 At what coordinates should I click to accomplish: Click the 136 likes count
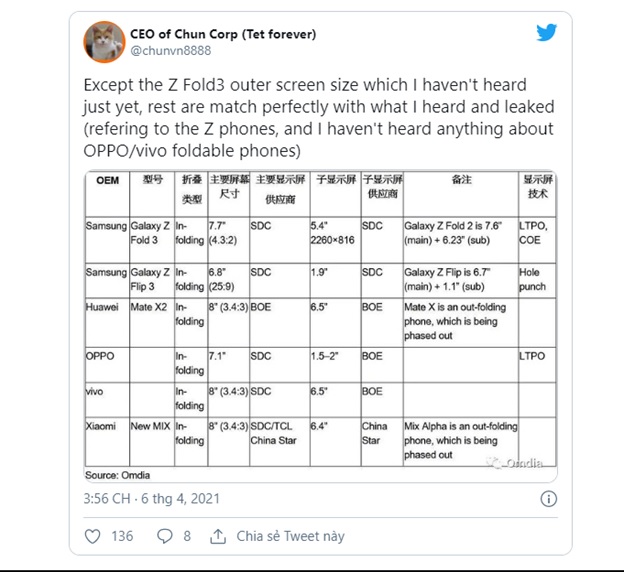pos(122,536)
